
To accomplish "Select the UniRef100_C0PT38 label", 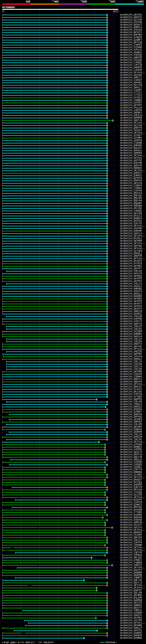I will [x=131, y=65].
